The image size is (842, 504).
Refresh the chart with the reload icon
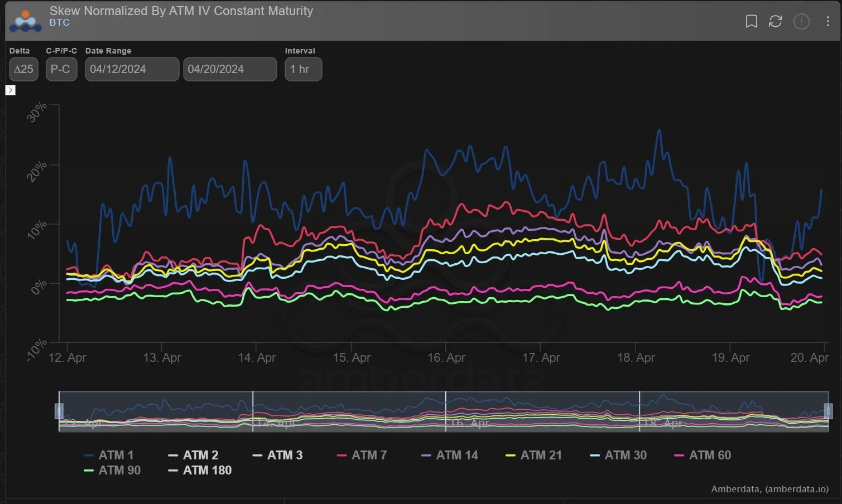click(x=776, y=22)
